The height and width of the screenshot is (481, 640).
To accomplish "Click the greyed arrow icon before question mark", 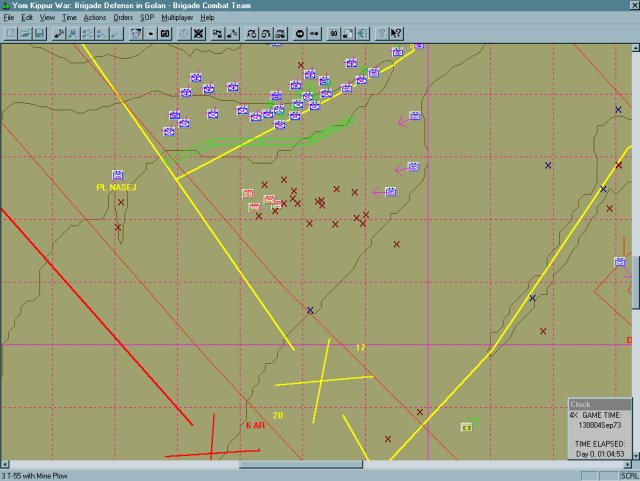I will (362, 33).
